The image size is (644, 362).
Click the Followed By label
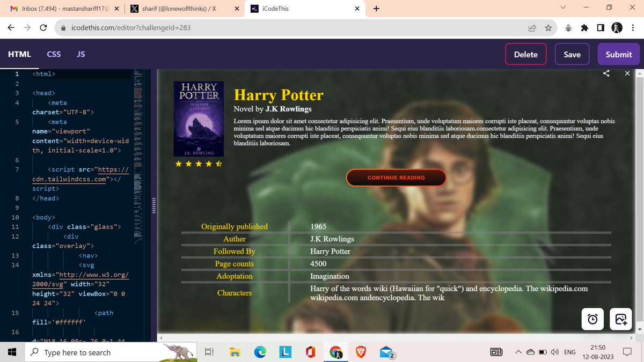(235, 252)
